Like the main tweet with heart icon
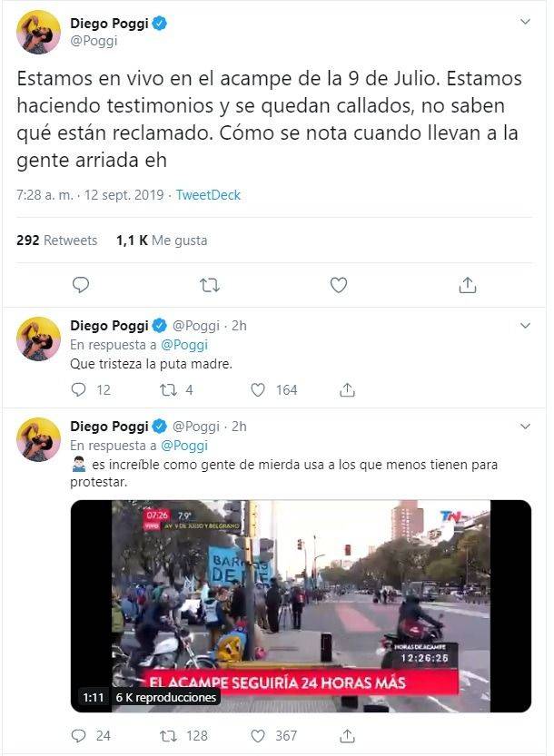The height and width of the screenshot is (756, 554). [338, 285]
